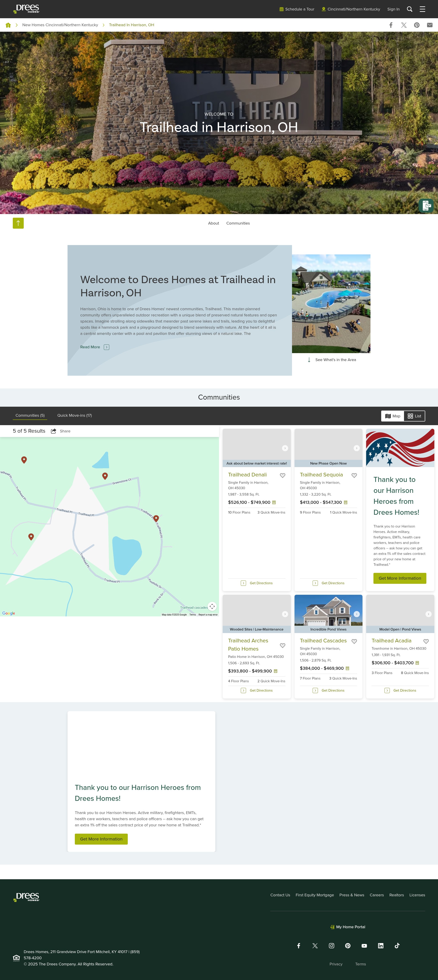
Task: Click the Trailhead Cascades house photo
Action: pyautogui.click(x=328, y=610)
